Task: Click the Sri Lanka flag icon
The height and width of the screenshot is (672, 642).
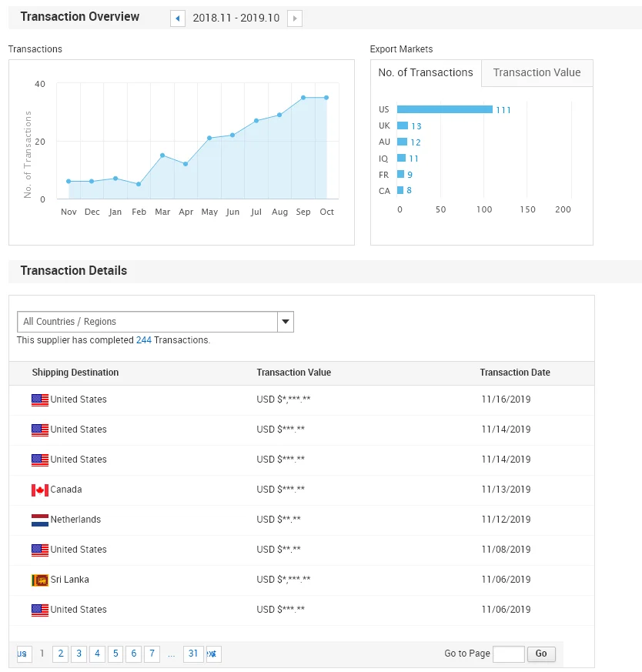Action: (x=40, y=580)
